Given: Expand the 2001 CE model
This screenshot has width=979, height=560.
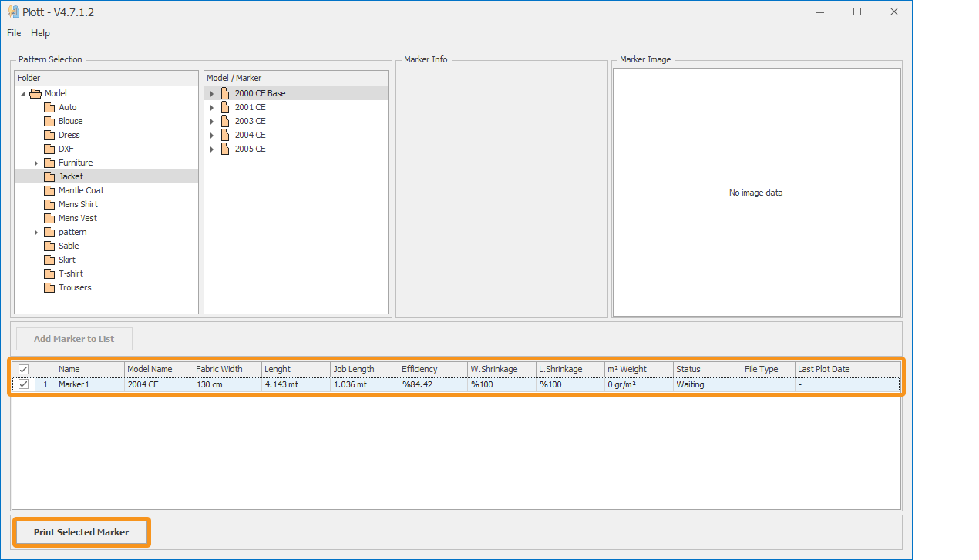Looking at the screenshot, I should click(212, 107).
